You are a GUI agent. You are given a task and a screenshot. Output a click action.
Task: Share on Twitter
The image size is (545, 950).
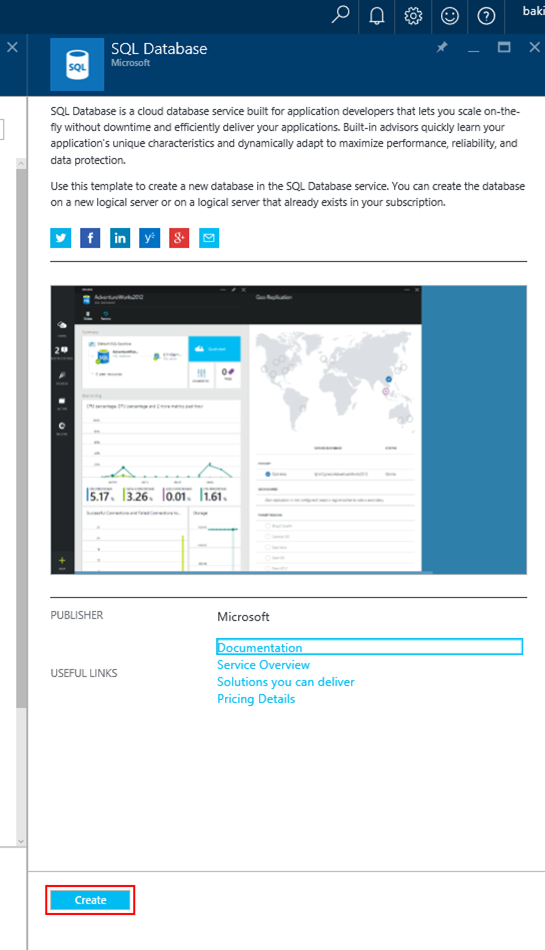[61, 238]
